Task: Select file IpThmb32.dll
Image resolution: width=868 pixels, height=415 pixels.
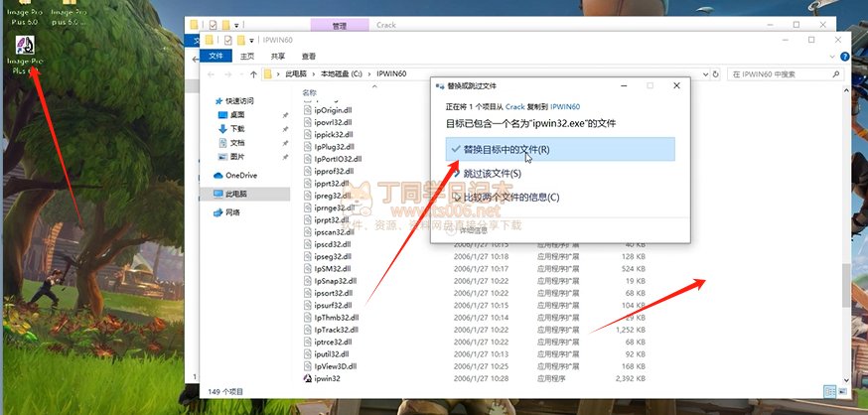Action: [335, 318]
